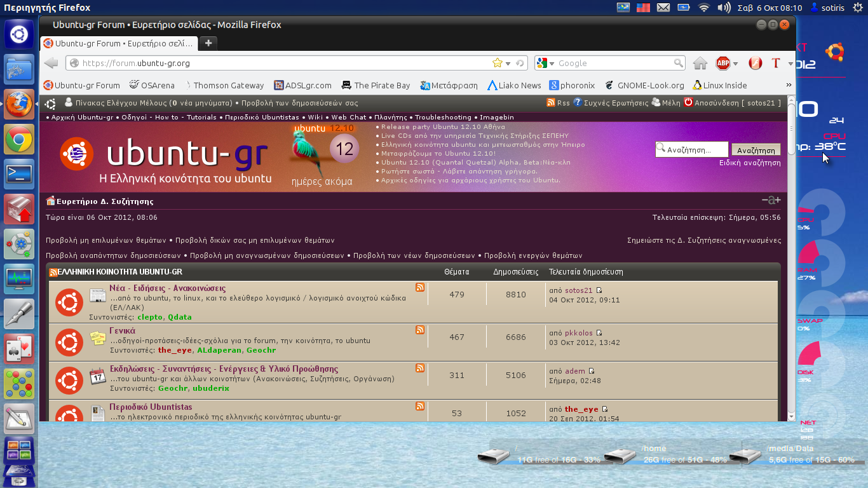Open RSS feed icon of Γενικά row
868x488 pixels.
[x=420, y=330]
